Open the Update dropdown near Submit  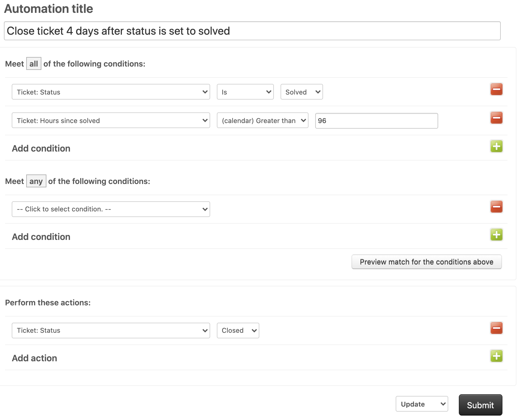click(422, 404)
